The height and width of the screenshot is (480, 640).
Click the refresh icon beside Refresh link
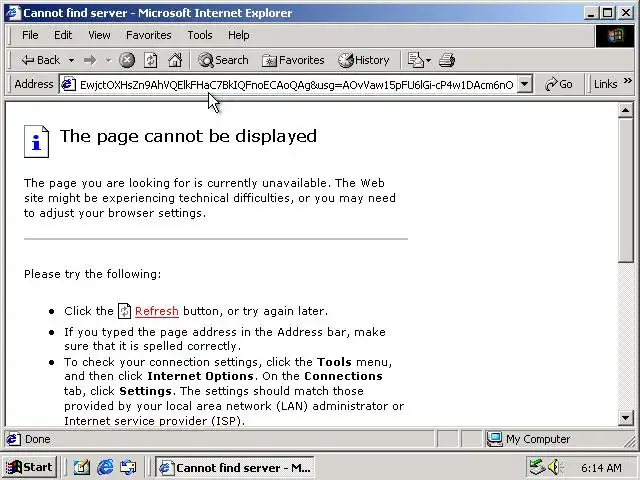124,311
